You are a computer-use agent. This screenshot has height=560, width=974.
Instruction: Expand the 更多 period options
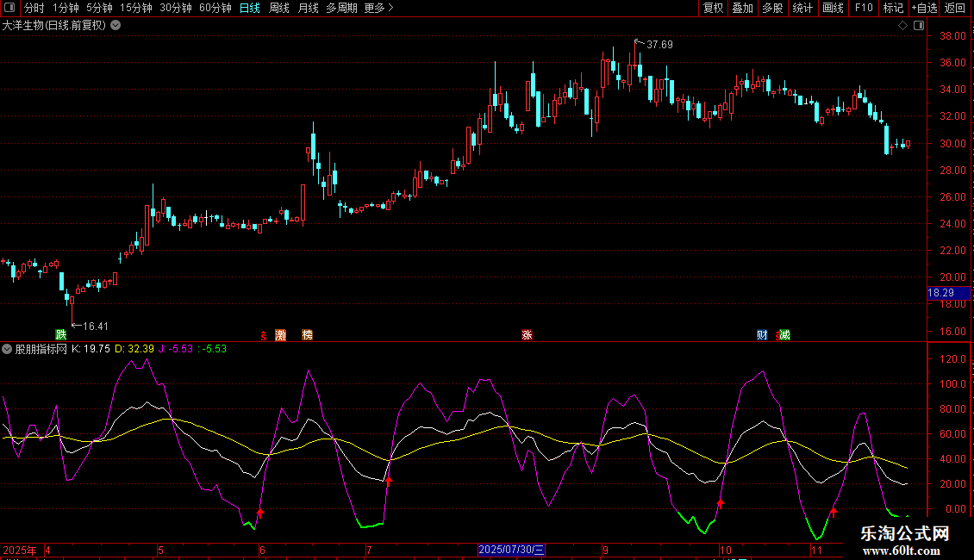378,9
